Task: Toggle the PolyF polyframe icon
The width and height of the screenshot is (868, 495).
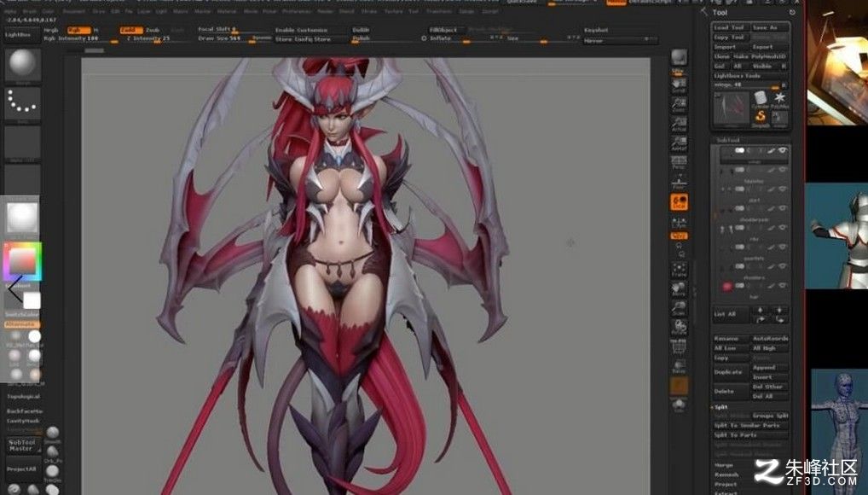Action: pyautogui.click(x=679, y=346)
